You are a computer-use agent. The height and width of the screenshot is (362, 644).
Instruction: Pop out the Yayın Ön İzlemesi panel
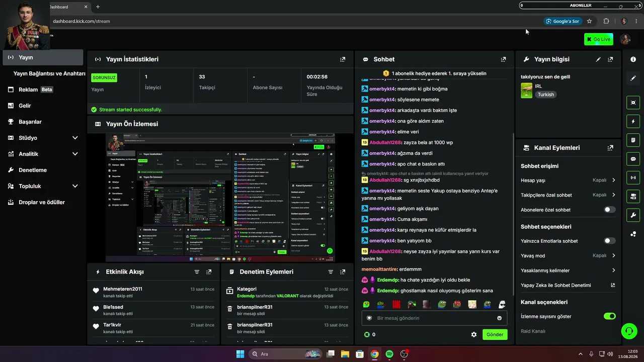[343, 124]
